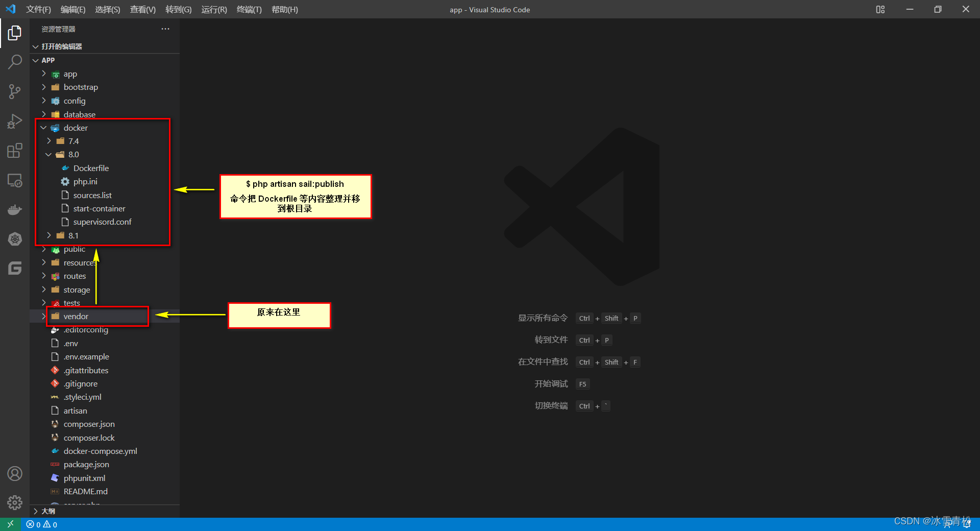
Task: Open the 文件(F) menu
Action: [39, 9]
